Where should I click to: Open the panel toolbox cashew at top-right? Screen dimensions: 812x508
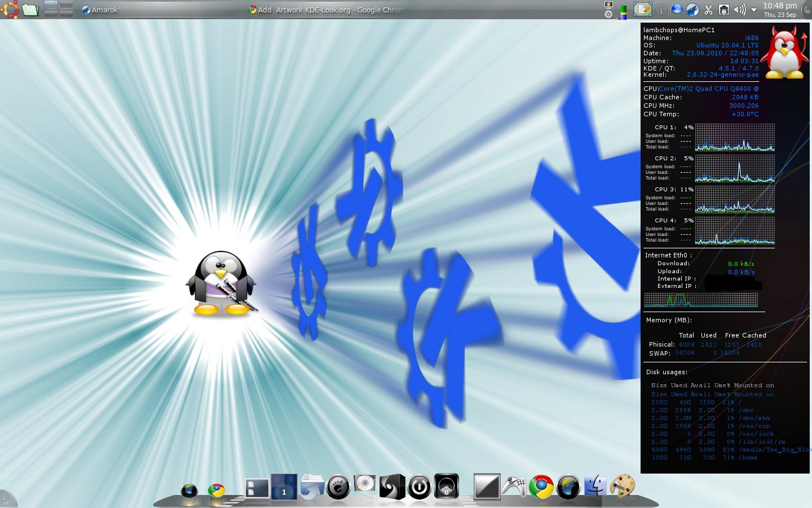click(806, 10)
